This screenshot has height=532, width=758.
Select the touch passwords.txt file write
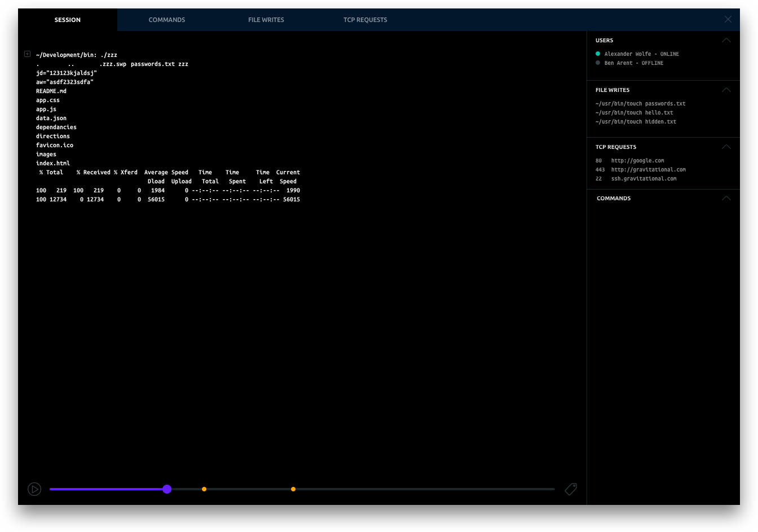(x=641, y=104)
